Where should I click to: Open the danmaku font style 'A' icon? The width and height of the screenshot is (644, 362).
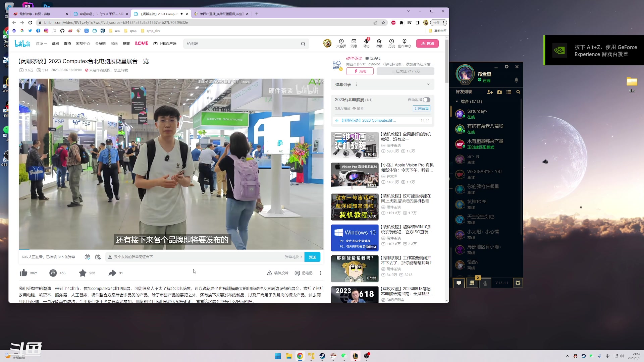[x=110, y=257]
